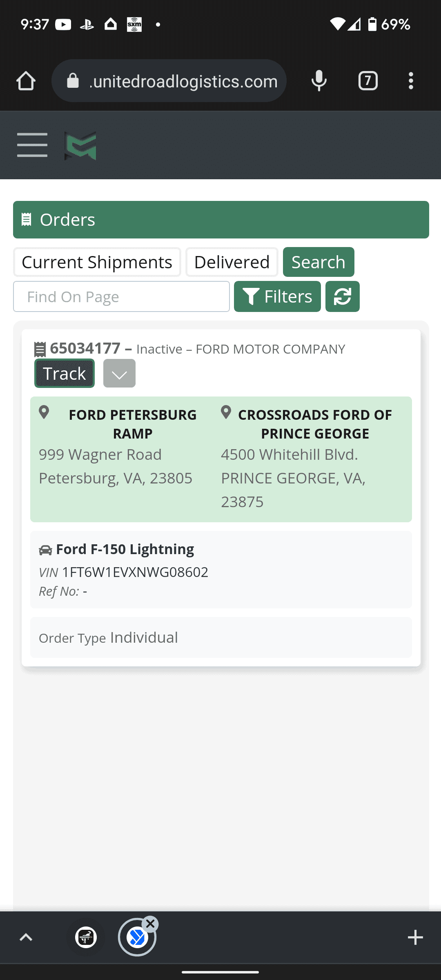Add a new tab with plus icon

(415, 937)
